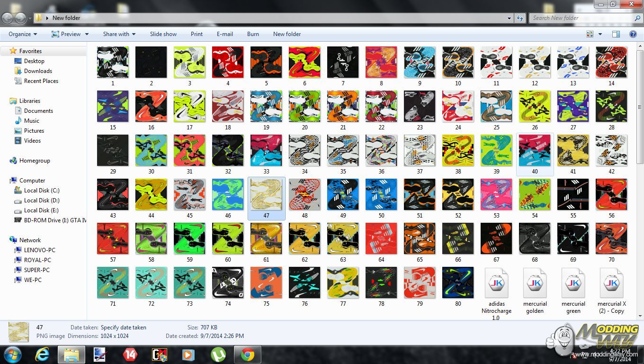Select image thumbnail 40
644x364 pixels.
pos(535,150)
